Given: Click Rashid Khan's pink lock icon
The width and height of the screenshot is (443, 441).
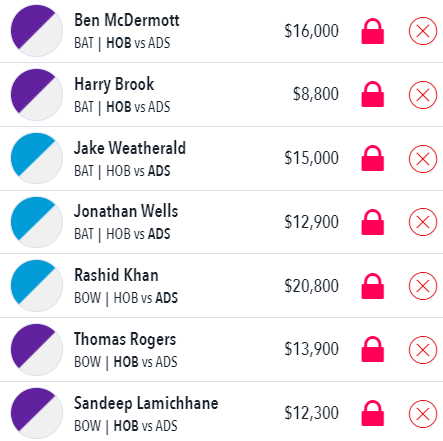Looking at the screenshot, I should pos(373,286).
